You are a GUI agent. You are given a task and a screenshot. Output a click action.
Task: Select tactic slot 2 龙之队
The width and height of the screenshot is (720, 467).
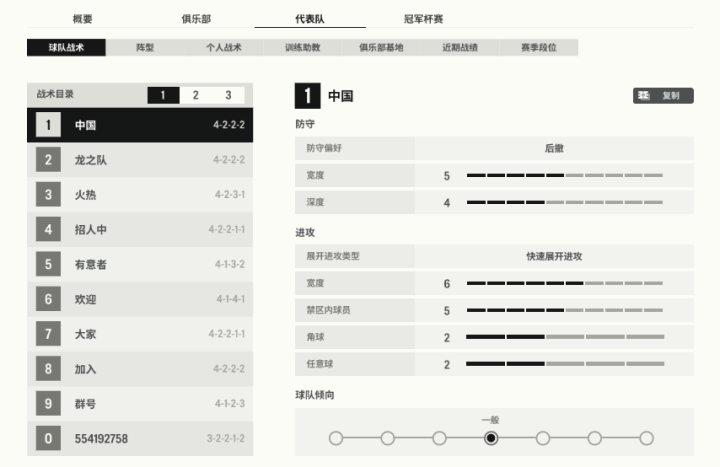click(x=140, y=160)
